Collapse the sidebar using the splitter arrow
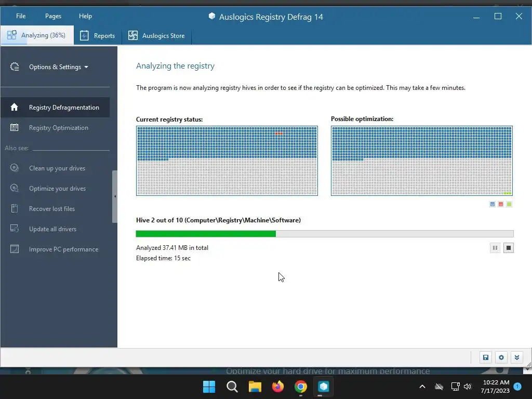The image size is (532, 399). tap(115, 196)
